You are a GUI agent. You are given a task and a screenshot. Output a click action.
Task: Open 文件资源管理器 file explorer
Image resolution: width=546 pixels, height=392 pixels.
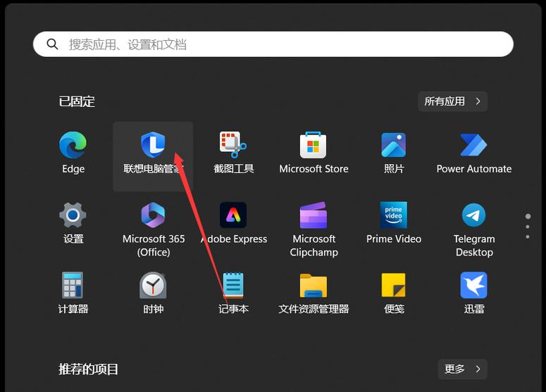coord(314,293)
